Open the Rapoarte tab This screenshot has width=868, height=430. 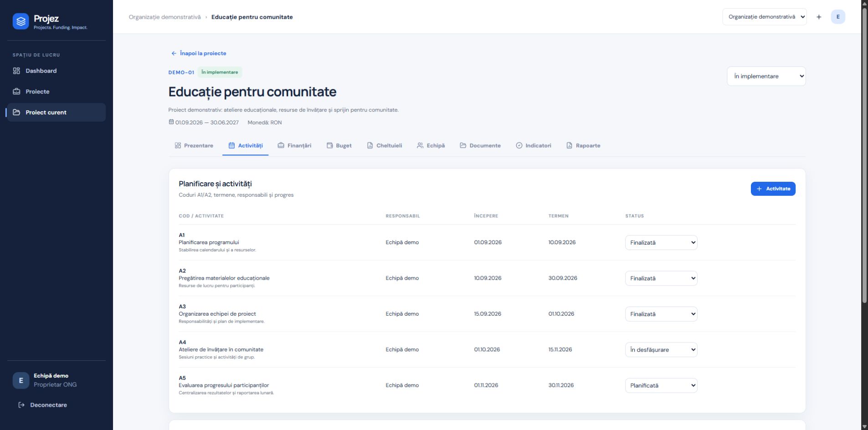click(583, 146)
